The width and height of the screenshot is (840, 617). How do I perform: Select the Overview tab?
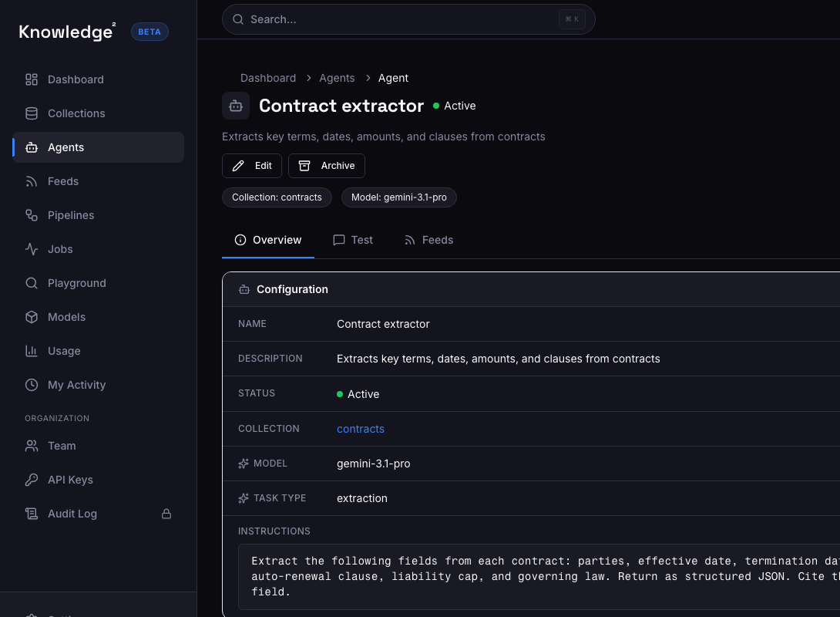point(268,240)
